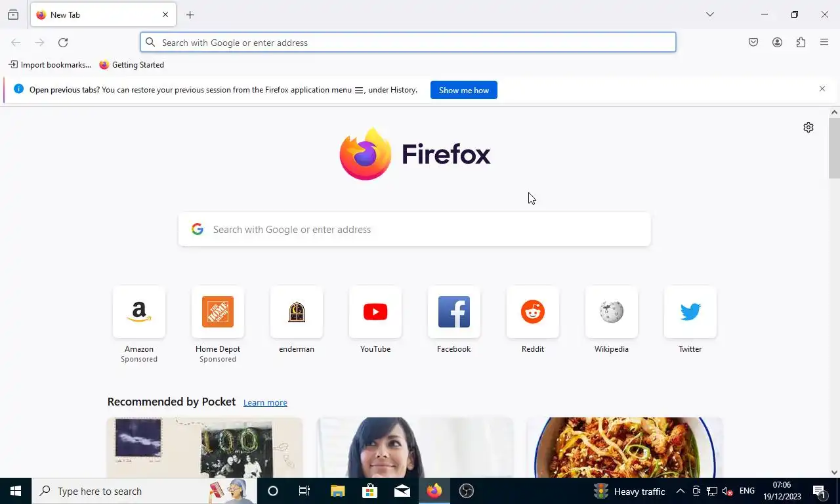Close the New Tab tab
Image resolution: width=840 pixels, height=504 pixels.
(165, 14)
